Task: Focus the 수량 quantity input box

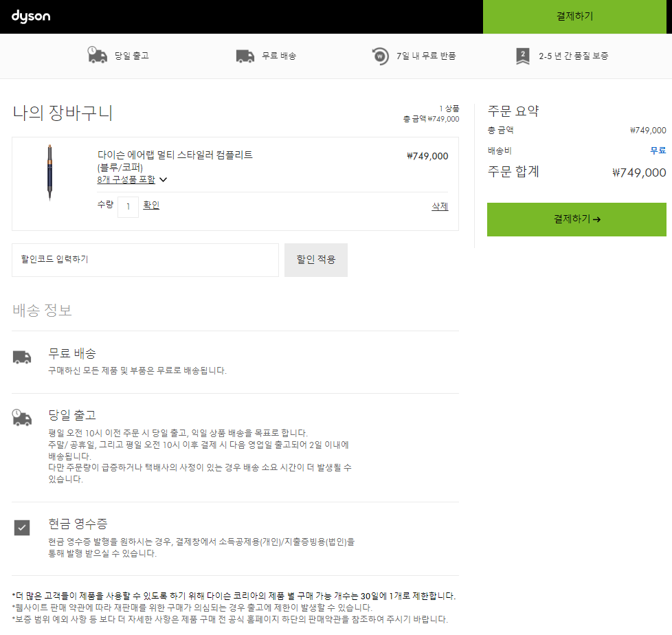Action: coord(128,207)
